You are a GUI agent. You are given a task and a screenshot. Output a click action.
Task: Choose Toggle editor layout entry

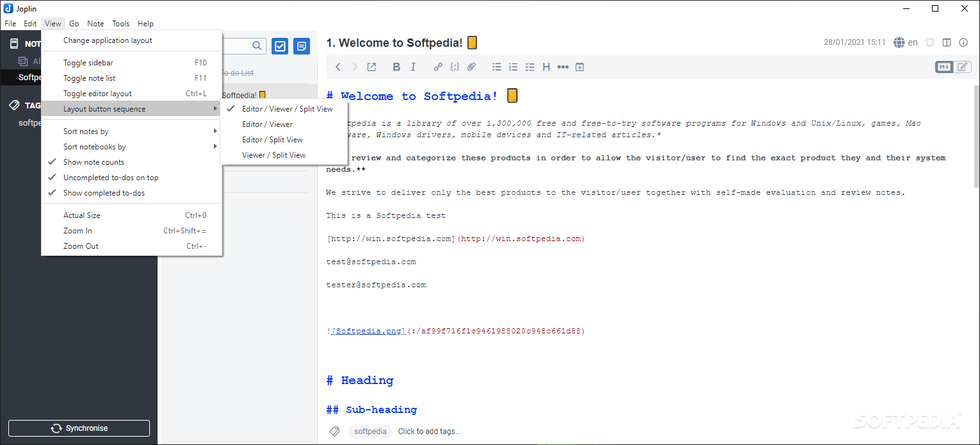132,94
